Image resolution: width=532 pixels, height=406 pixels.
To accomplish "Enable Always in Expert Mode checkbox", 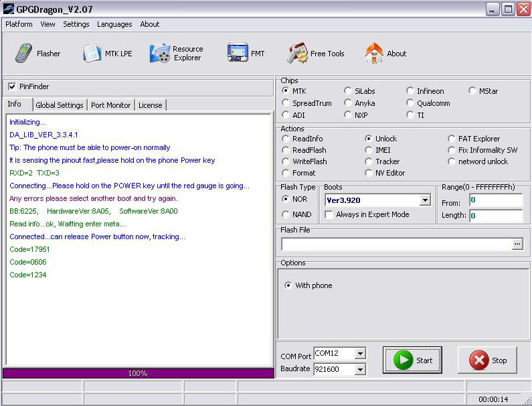I will pos(329,214).
